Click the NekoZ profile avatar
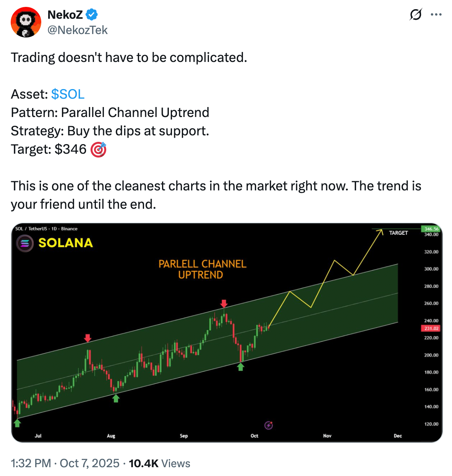Image resolution: width=452 pixels, height=476 pixels. (x=26, y=22)
